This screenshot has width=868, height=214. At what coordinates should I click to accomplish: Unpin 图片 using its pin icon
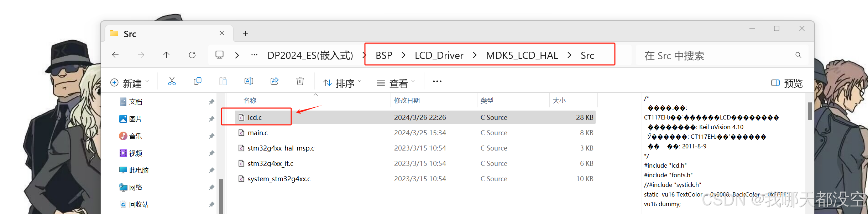(211, 119)
